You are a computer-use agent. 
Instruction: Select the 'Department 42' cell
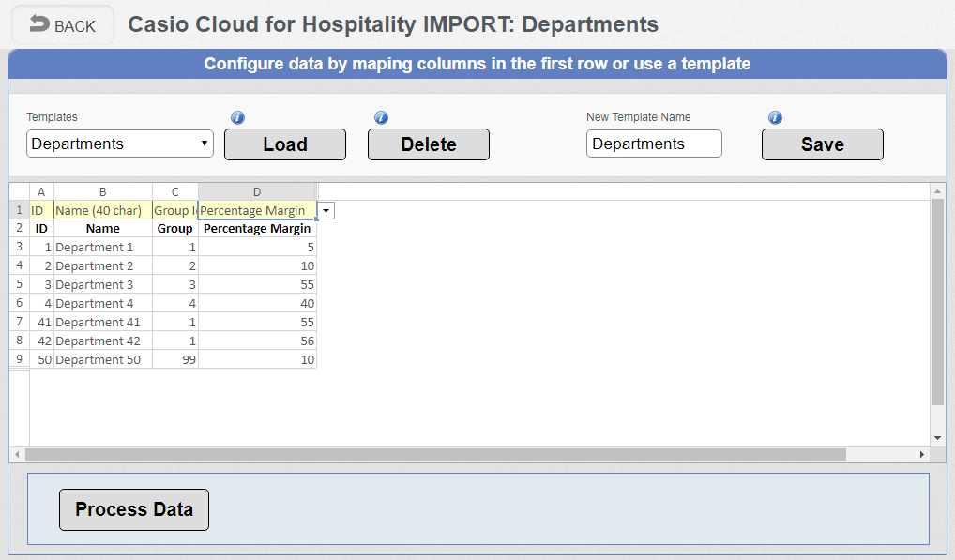click(103, 341)
